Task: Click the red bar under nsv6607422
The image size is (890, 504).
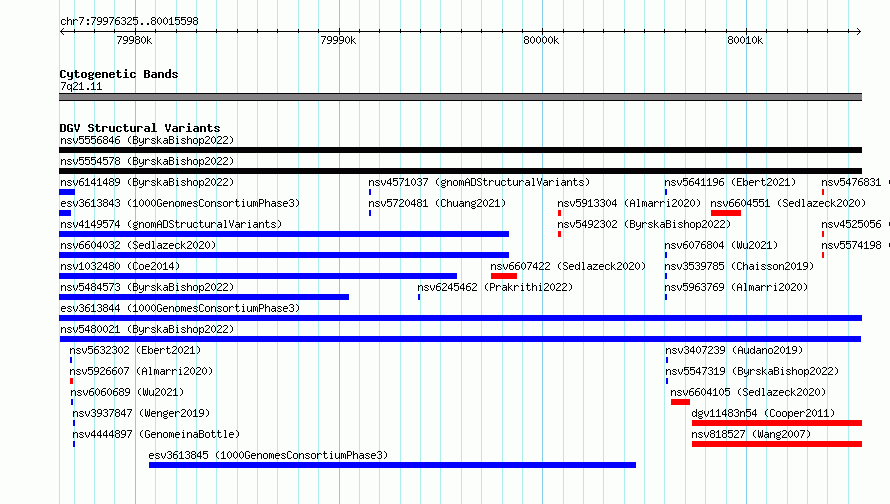Action: point(503,276)
